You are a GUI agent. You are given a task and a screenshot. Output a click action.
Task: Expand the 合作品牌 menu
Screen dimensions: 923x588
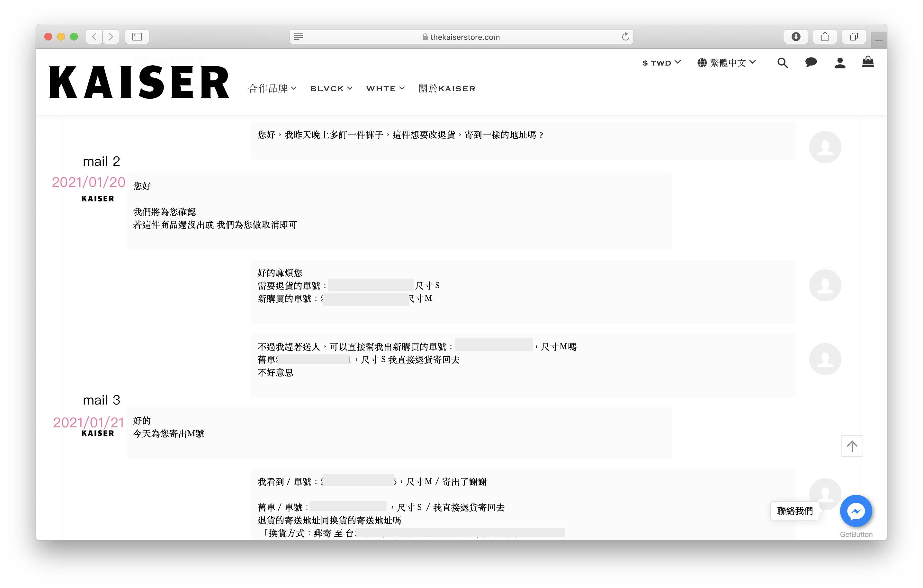[272, 89]
